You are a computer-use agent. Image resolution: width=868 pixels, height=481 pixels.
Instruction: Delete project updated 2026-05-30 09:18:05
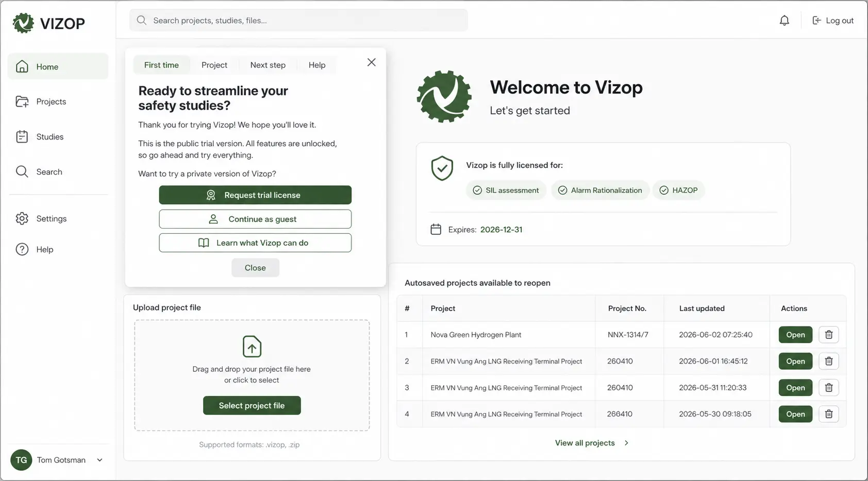coord(829,414)
